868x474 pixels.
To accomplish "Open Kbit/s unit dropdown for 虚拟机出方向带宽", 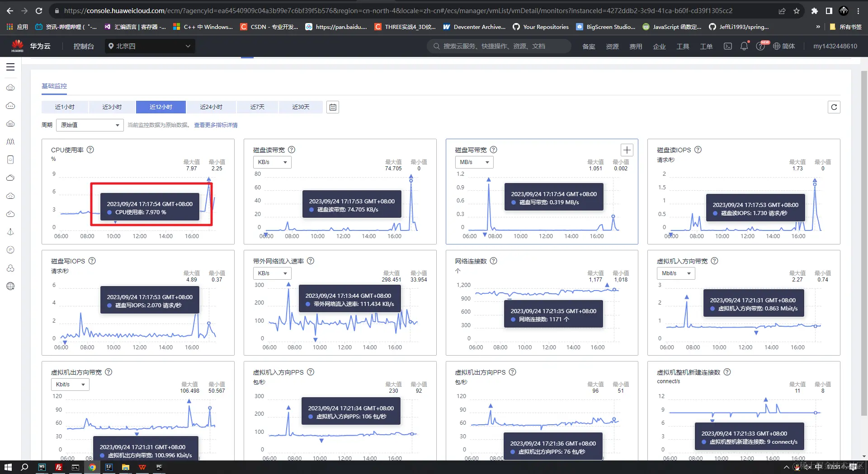I will tap(70, 385).
